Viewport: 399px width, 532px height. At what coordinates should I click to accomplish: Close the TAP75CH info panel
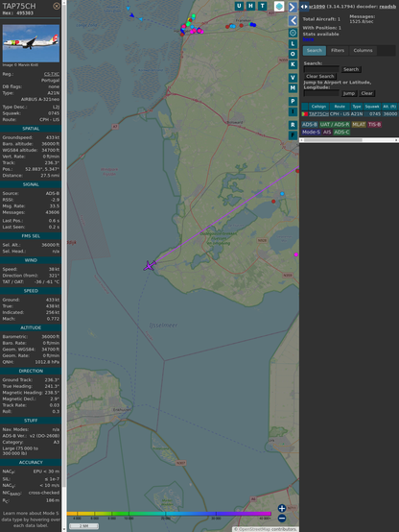tap(57, 6)
